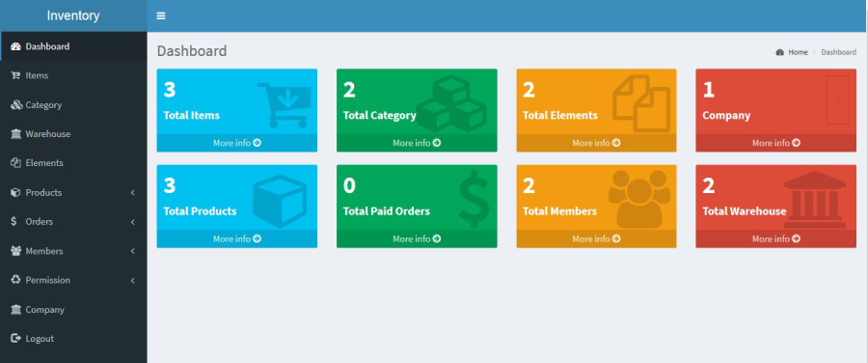Click the breadcrumb dashboard icon beside Home
Screen dimensions: 868x363
pos(780,52)
